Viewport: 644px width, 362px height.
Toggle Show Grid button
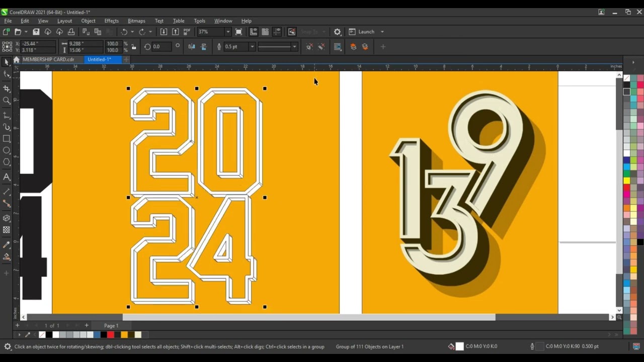(265, 32)
